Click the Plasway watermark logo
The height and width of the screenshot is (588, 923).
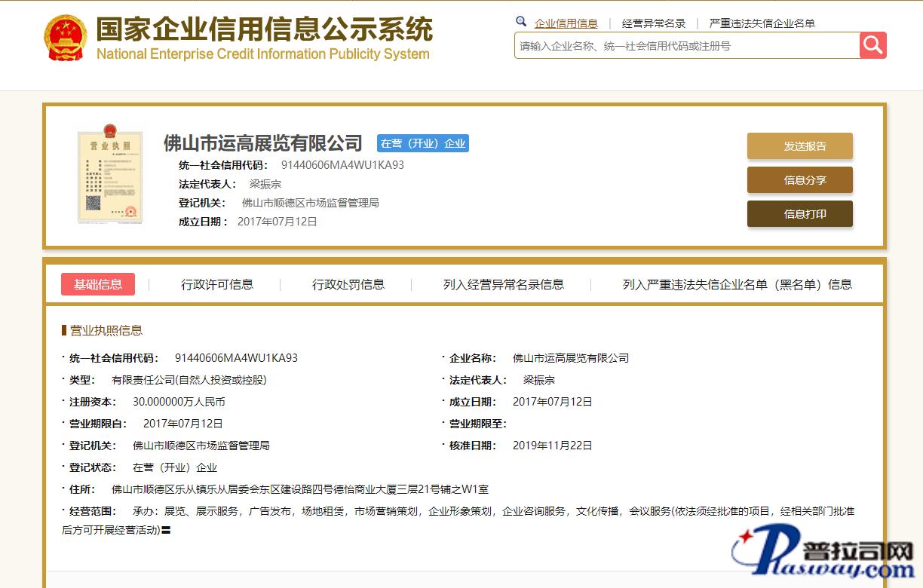(826, 556)
